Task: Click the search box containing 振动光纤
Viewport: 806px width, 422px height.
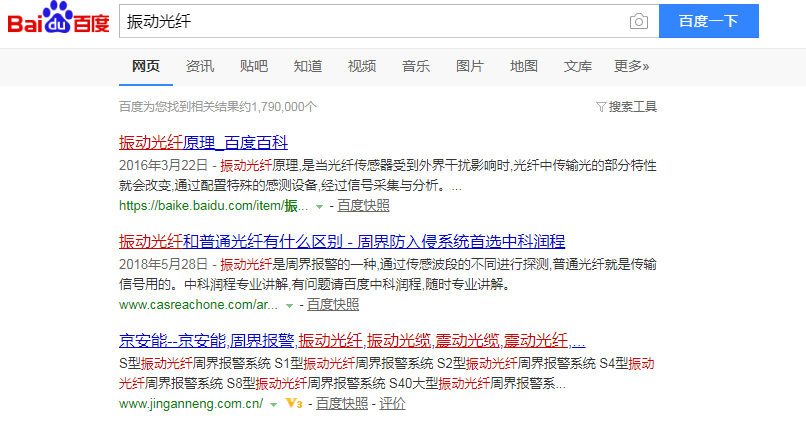Action: pos(389,21)
